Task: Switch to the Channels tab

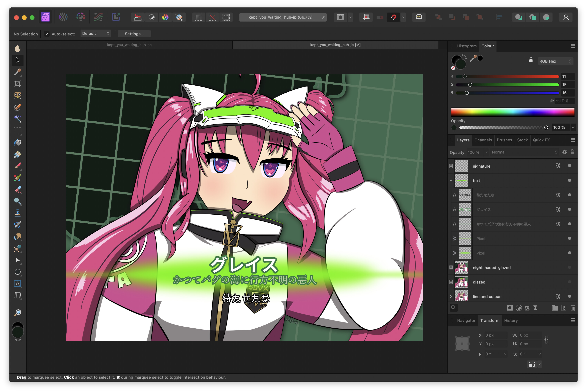Action: (483, 140)
